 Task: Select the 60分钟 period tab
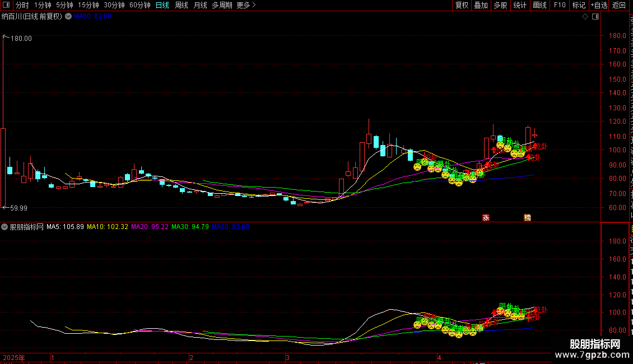click(139, 5)
